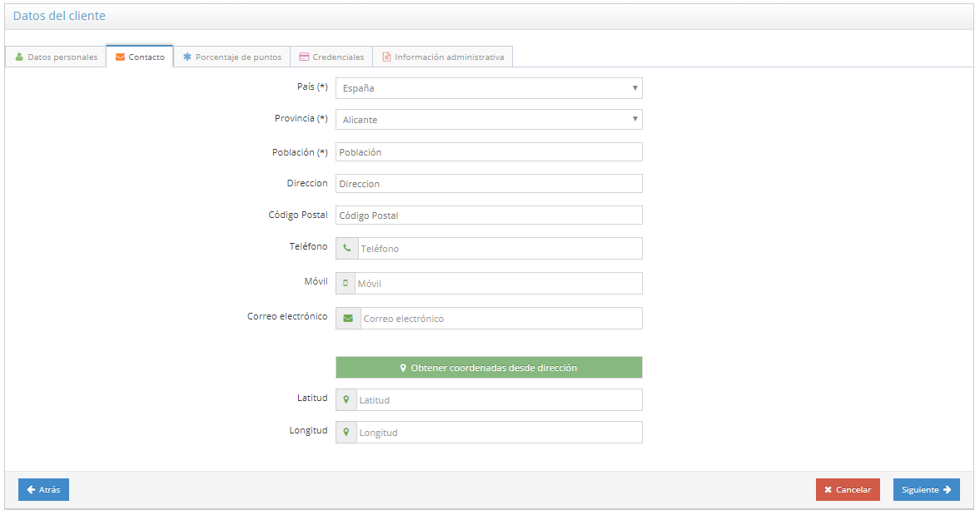Switch to the Información administrativa tab
980x515 pixels.
pyautogui.click(x=442, y=57)
